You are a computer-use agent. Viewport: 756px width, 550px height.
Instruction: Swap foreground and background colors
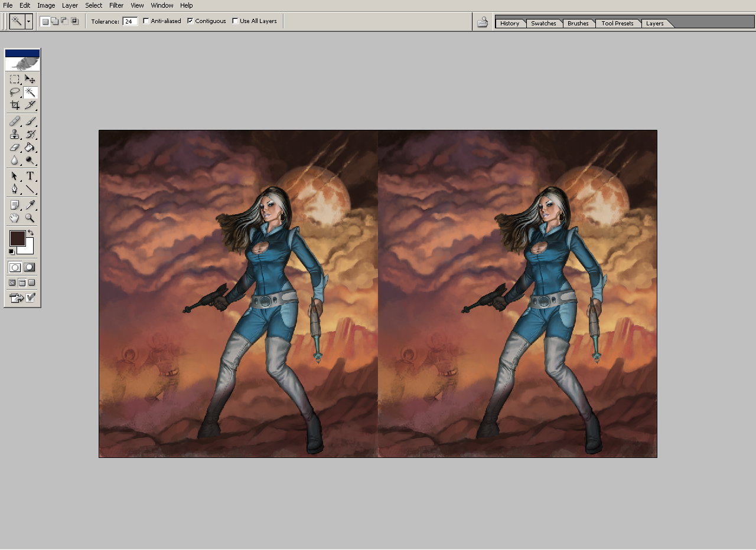[31, 233]
